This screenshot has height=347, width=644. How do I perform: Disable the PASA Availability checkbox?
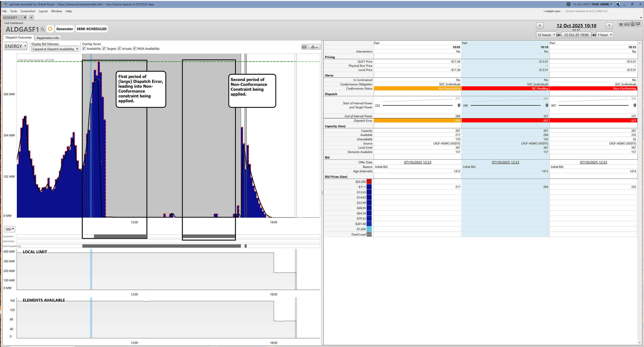[135, 49]
